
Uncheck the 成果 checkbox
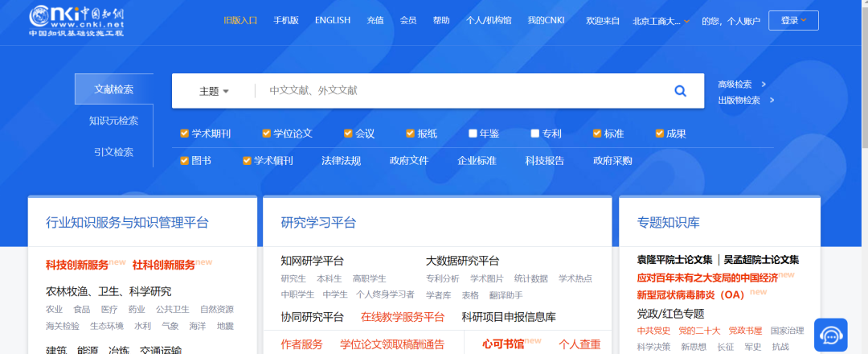(x=659, y=133)
